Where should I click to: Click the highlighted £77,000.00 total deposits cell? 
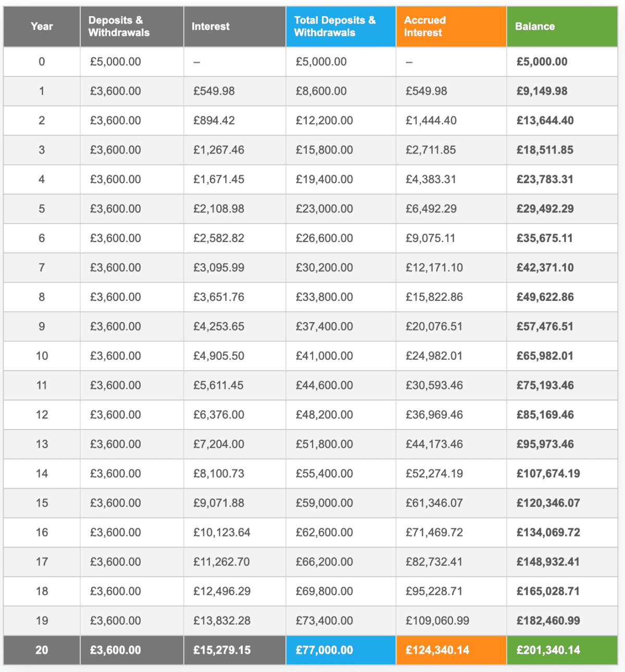click(x=324, y=650)
